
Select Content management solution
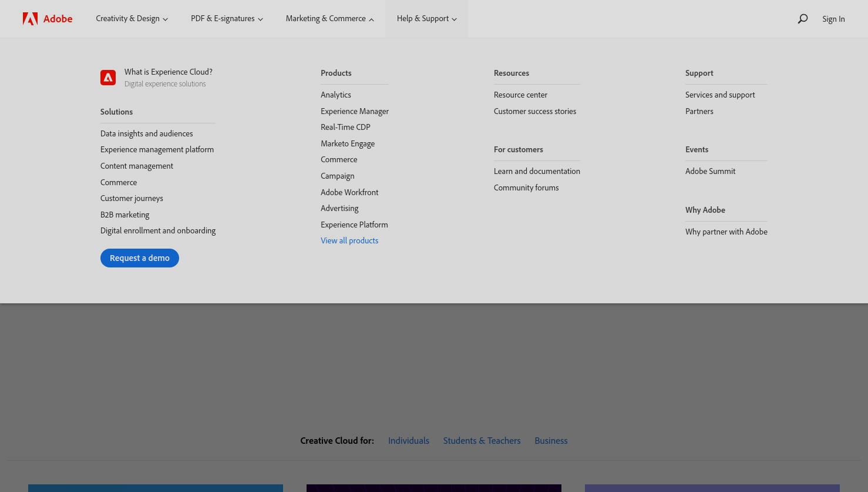click(137, 166)
